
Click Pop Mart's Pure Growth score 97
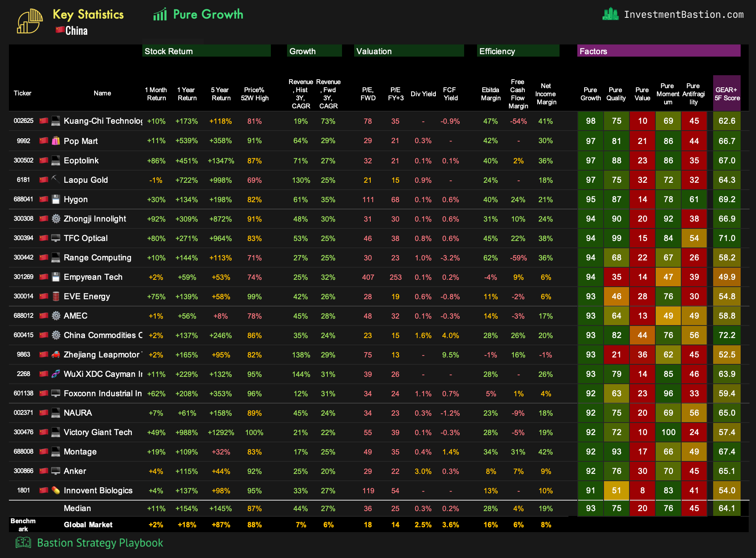[x=591, y=141]
